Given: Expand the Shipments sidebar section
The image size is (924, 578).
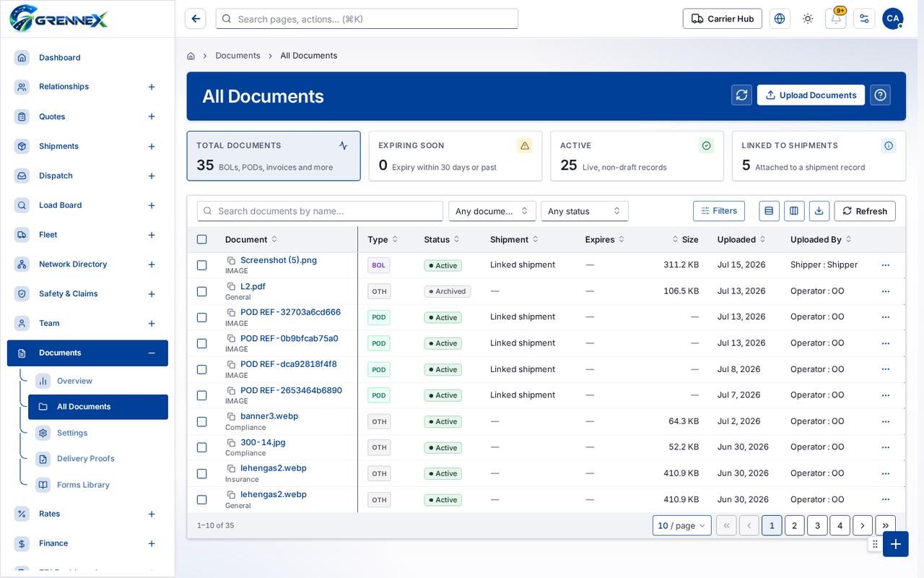Looking at the screenshot, I should [152, 147].
